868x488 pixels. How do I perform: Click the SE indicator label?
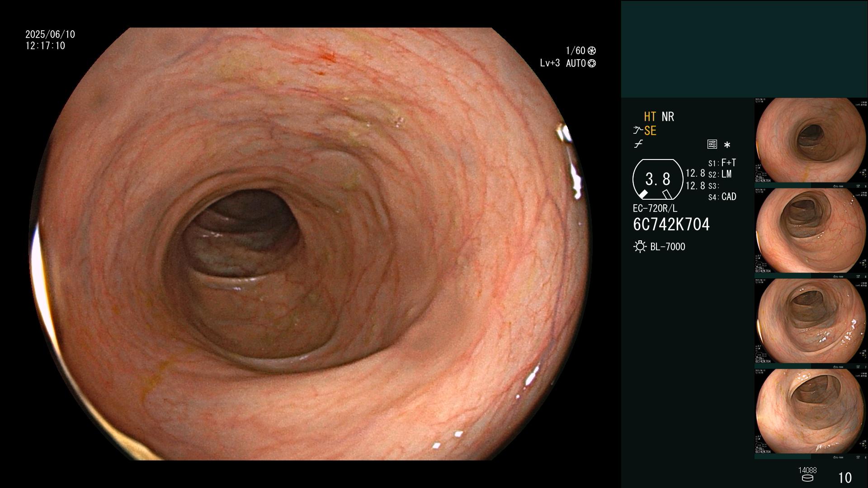pyautogui.click(x=650, y=131)
